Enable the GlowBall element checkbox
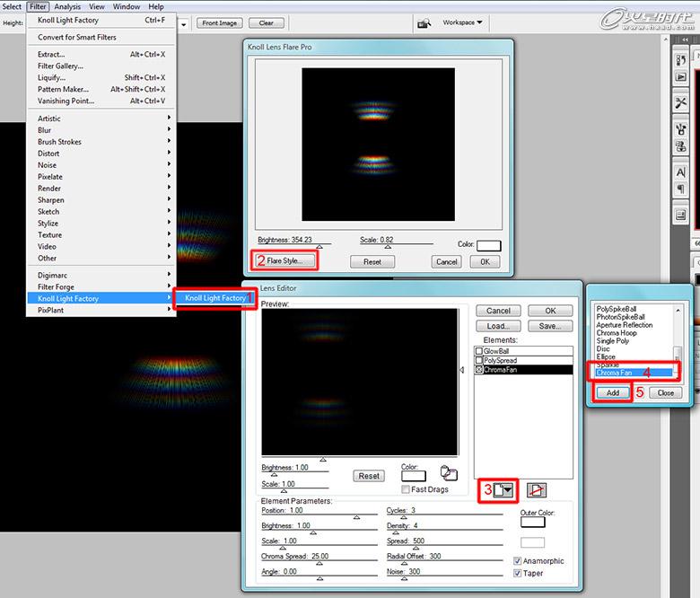 [479, 351]
